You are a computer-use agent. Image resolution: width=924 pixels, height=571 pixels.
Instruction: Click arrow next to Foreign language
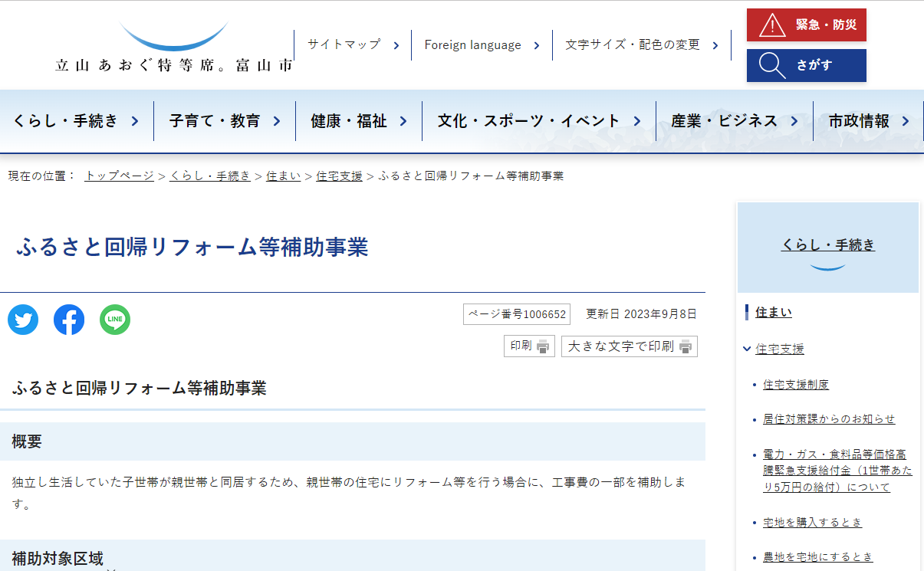537,45
